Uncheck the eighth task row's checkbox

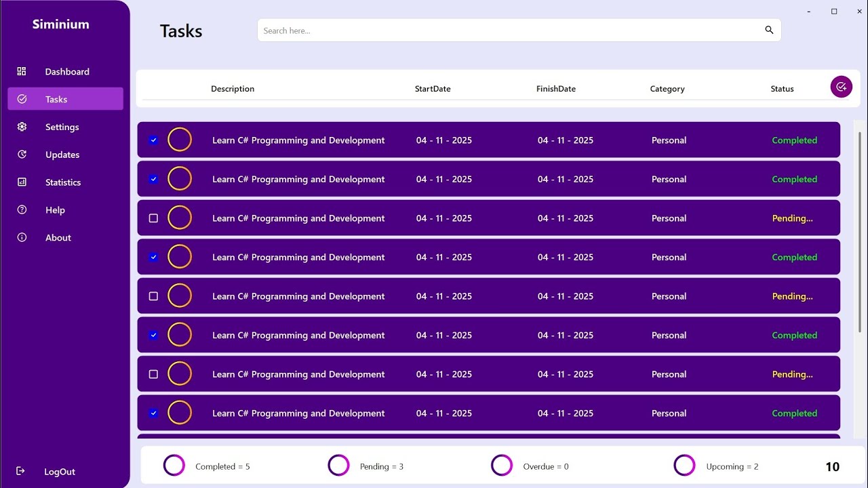pos(153,413)
